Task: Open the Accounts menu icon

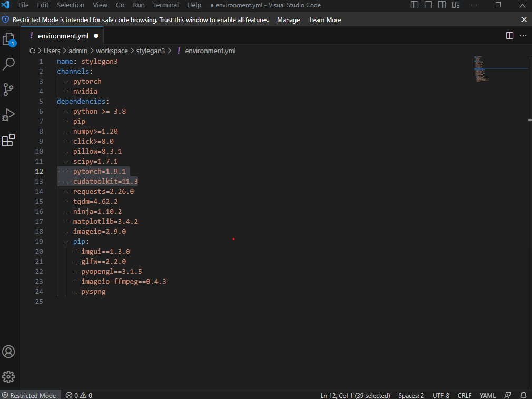Action: click(x=8, y=352)
